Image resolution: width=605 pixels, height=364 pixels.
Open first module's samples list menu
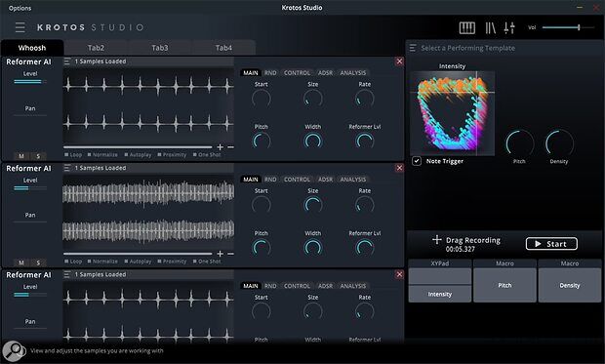pos(67,61)
